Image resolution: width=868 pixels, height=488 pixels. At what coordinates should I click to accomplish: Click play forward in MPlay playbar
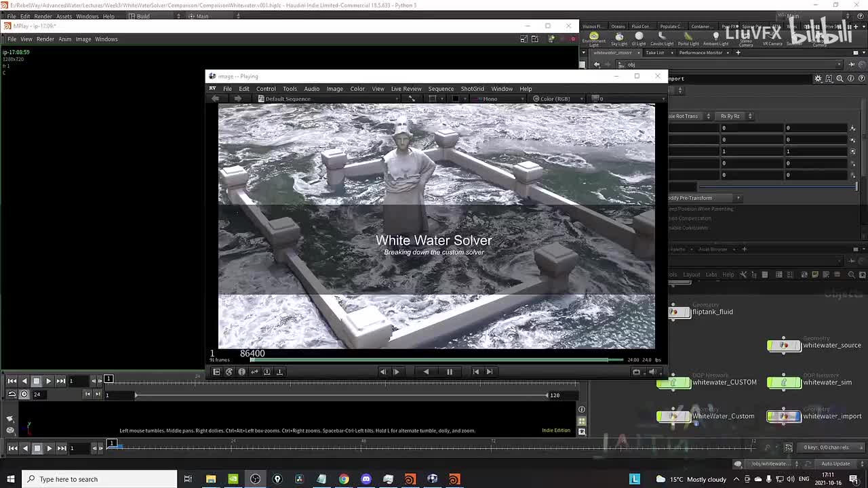[x=49, y=381]
